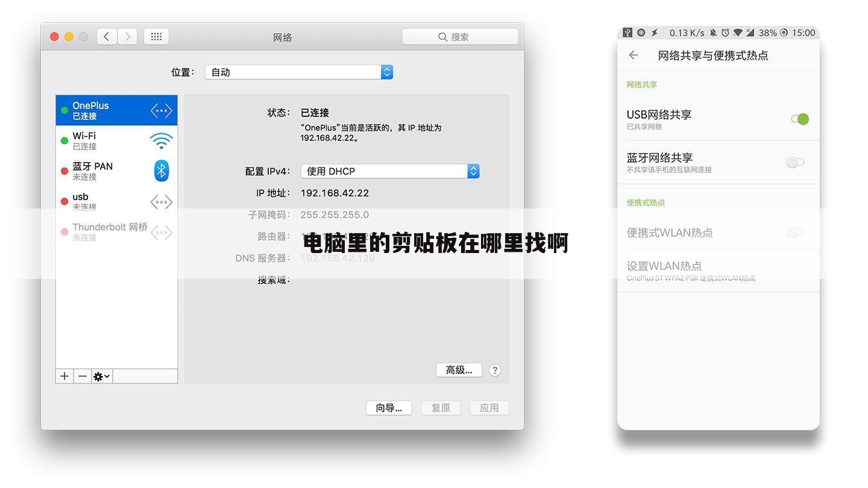868x488 pixels.
Task: Click the Bluetooth icon beside 蓝牙 PAN
Action: coord(161,171)
